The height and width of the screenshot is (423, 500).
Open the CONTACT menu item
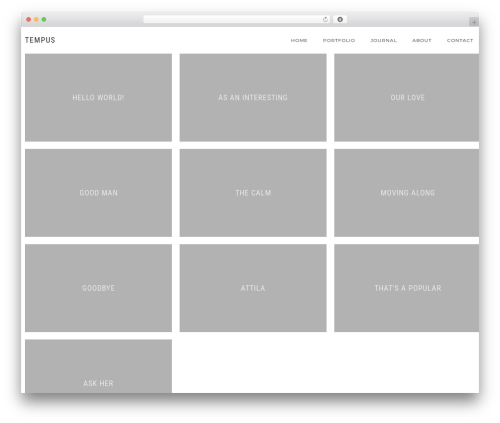pos(460,40)
